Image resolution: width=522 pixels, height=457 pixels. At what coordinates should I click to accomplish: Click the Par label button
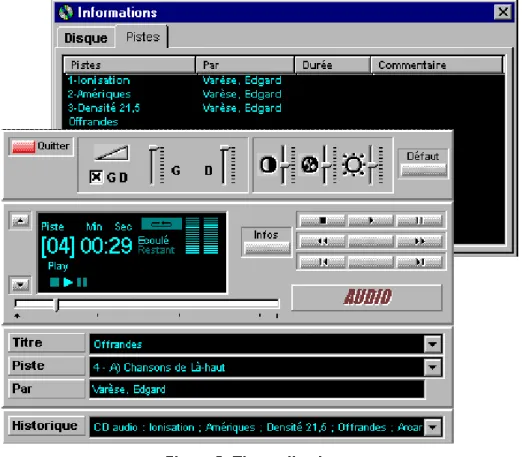(x=47, y=389)
